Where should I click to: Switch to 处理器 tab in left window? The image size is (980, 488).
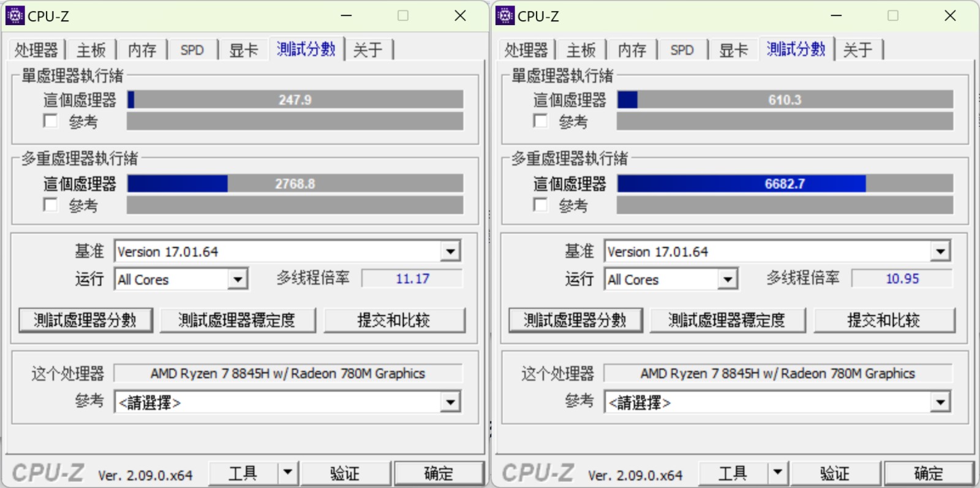point(36,50)
